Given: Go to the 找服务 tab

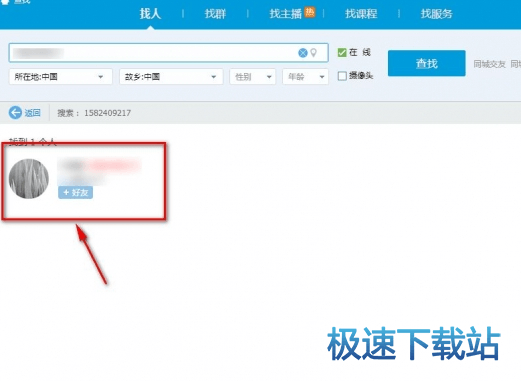Looking at the screenshot, I should [x=436, y=14].
